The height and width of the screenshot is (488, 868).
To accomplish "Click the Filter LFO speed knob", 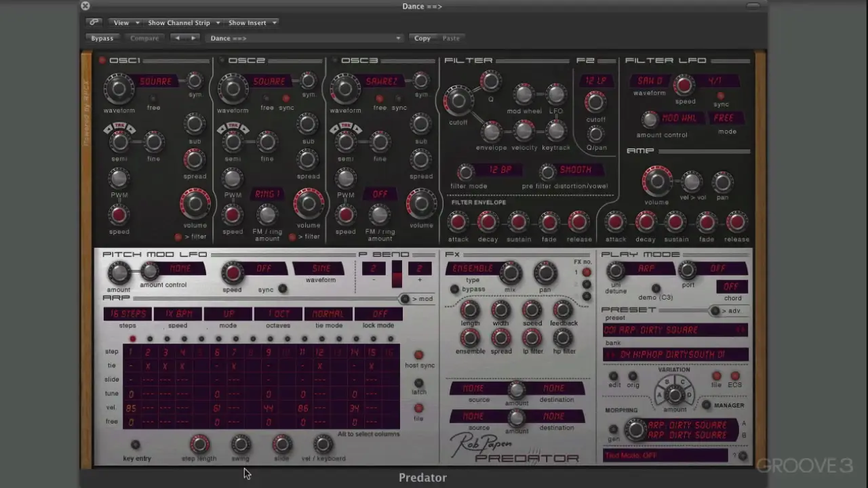I will click(684, 85).
